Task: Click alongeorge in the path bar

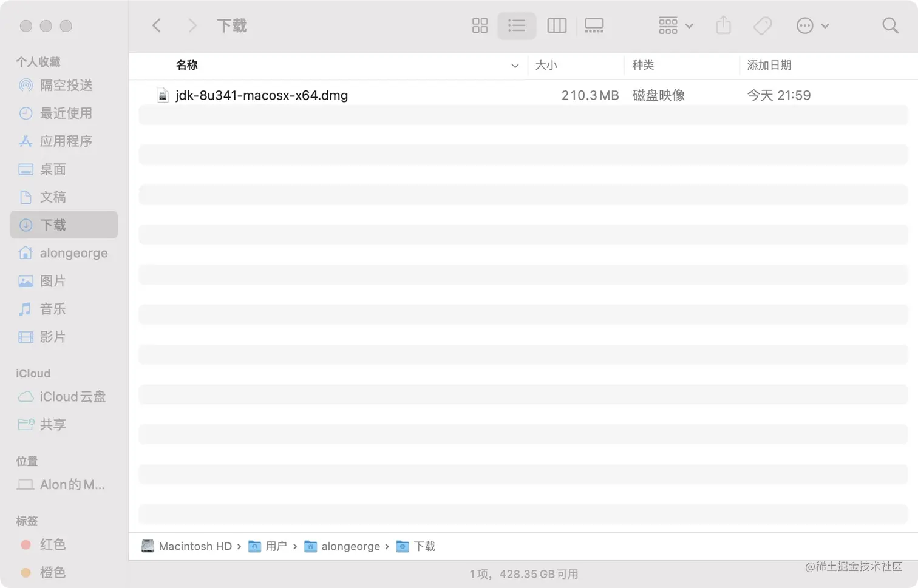Action: 342,546
